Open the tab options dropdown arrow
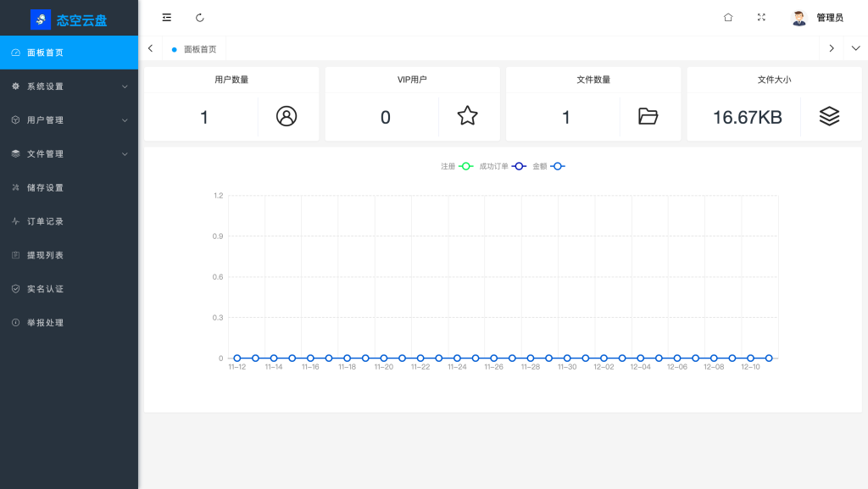Image resolution: width=868 pixels, height=489 pixels. coord(855,48)
